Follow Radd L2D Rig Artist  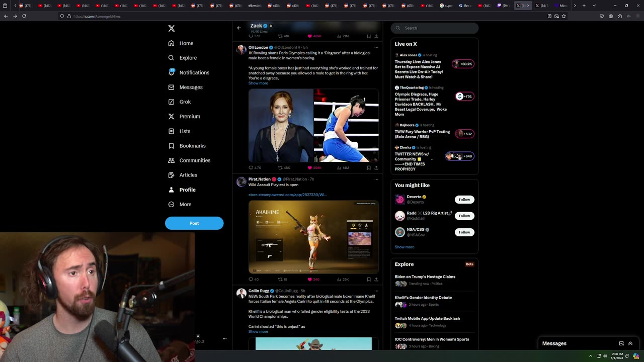pyautogui.click(x=464, y=216)
